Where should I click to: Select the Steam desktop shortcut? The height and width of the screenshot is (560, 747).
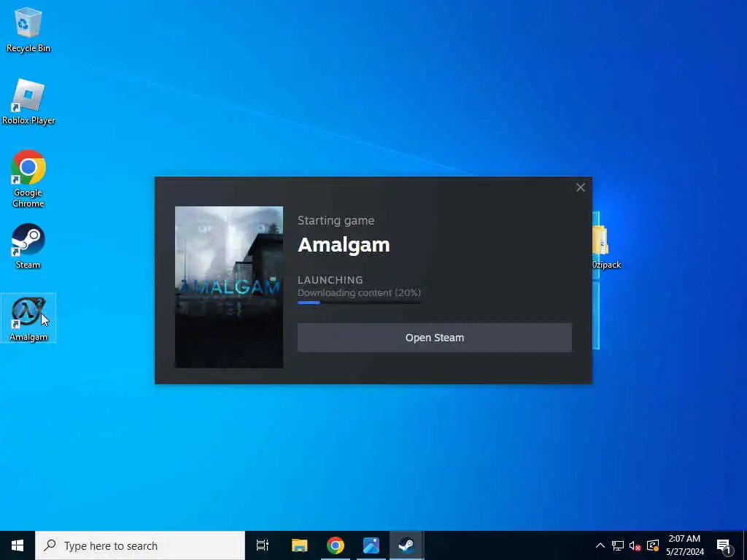point(28,246)
